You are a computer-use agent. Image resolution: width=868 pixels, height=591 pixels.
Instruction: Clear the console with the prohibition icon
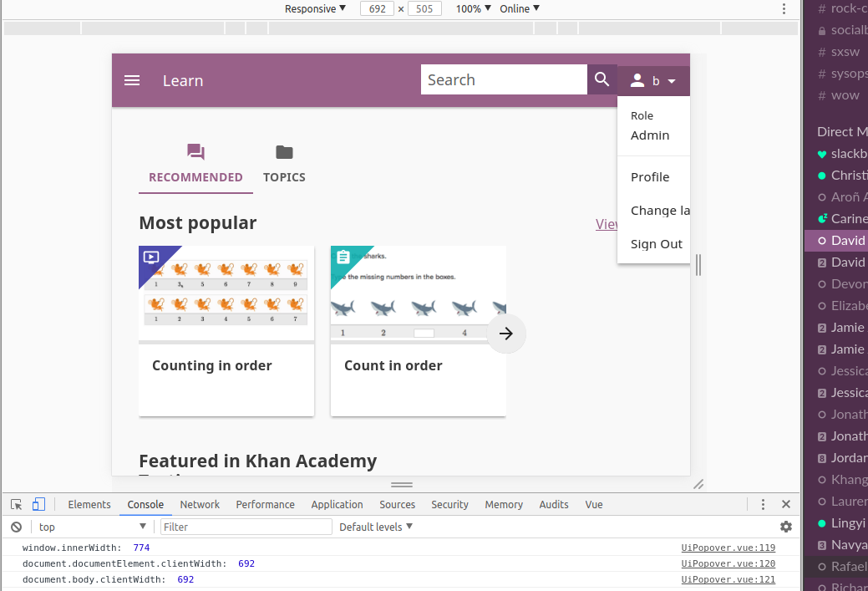point(17,527)
